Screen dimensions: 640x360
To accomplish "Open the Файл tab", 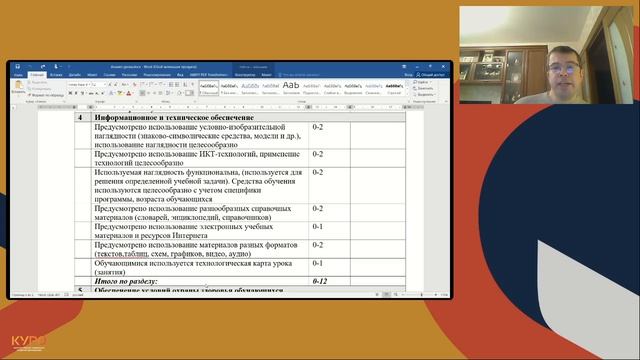I will 18,75.
